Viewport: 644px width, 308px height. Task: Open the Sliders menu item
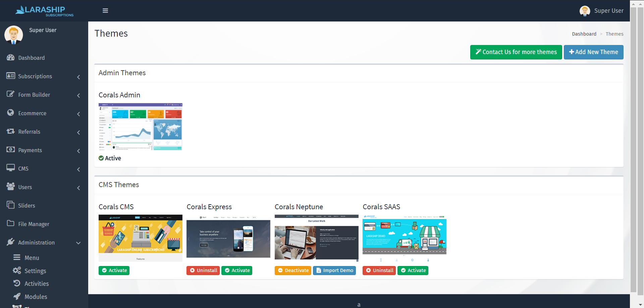pos(44,206)
